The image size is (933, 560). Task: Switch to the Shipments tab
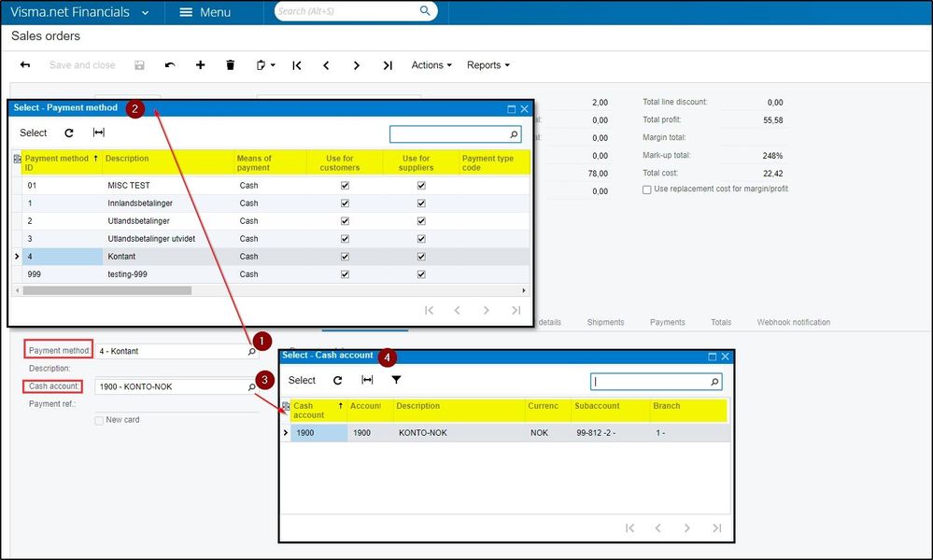tap(605, 322)
